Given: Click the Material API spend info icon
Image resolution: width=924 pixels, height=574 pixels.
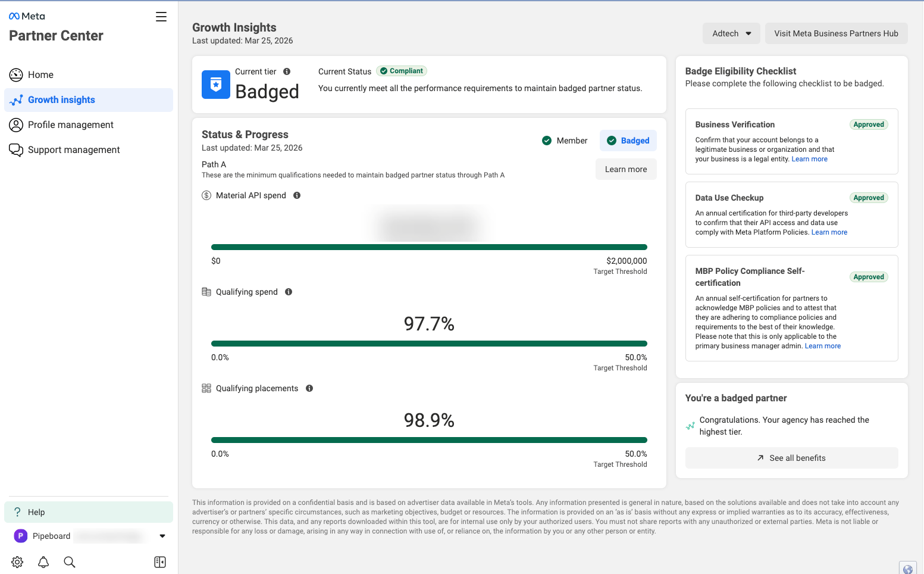Looking at the screenshot, I should (x=297, y=195).
